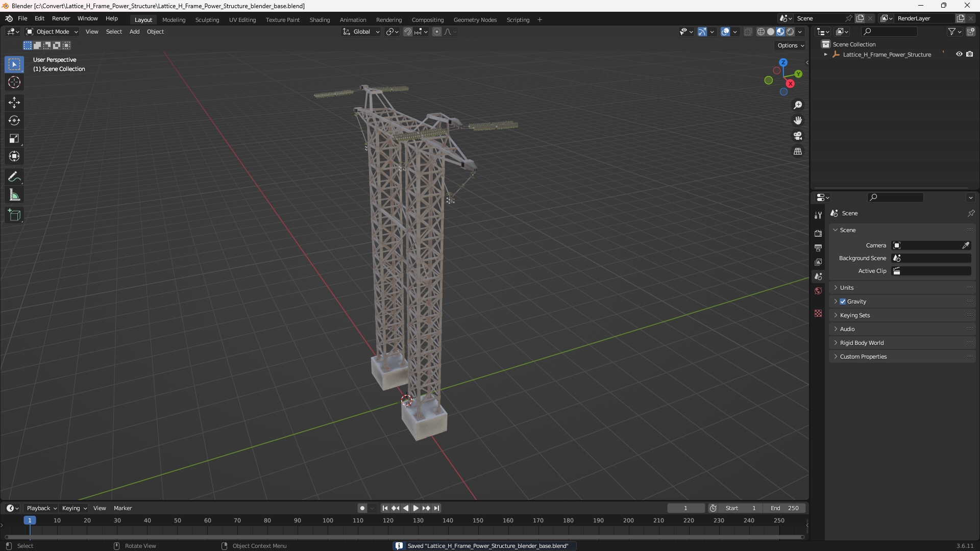980x551 pixels.
Task: Switch to the Geometry Nodes tab
Action: (x=475, y=20)
